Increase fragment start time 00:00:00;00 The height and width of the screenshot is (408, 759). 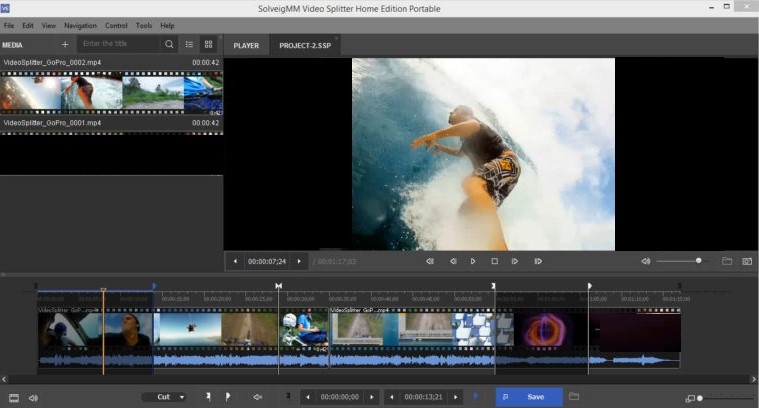[372, 397]
